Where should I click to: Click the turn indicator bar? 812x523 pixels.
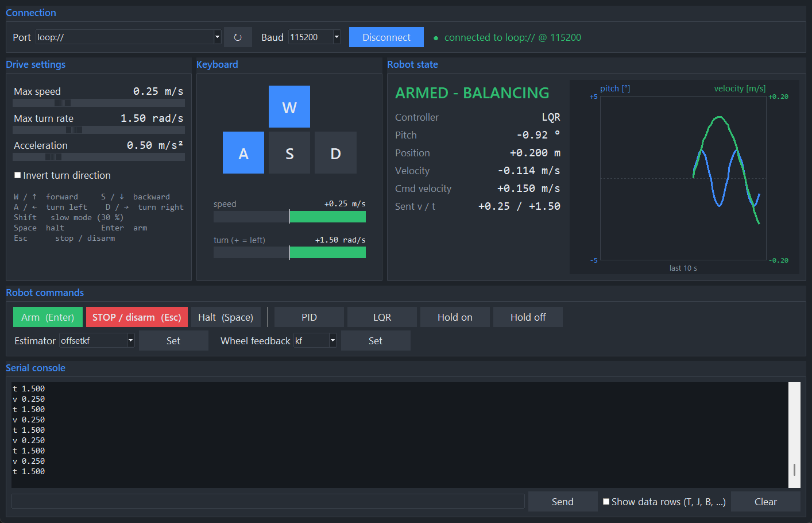[x=289, y=252]
